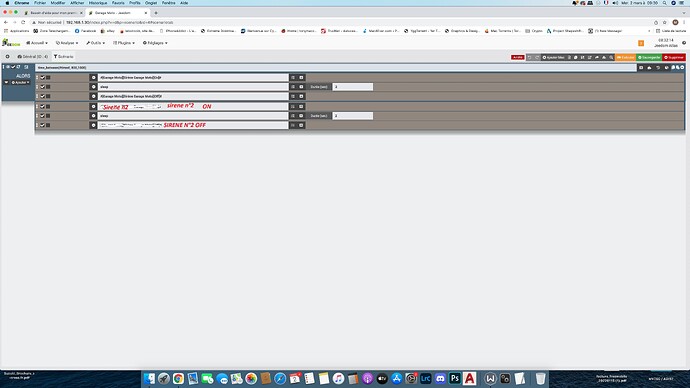Click the magnifier search icon in scenario toolbar

(611, 57)
